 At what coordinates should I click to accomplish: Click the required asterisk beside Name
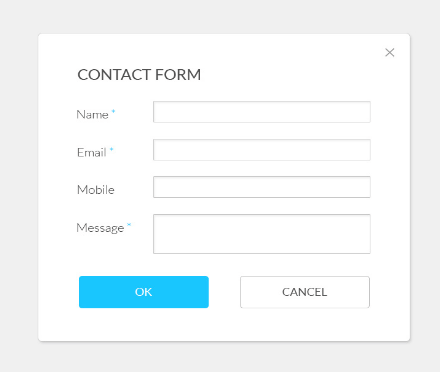113,111
